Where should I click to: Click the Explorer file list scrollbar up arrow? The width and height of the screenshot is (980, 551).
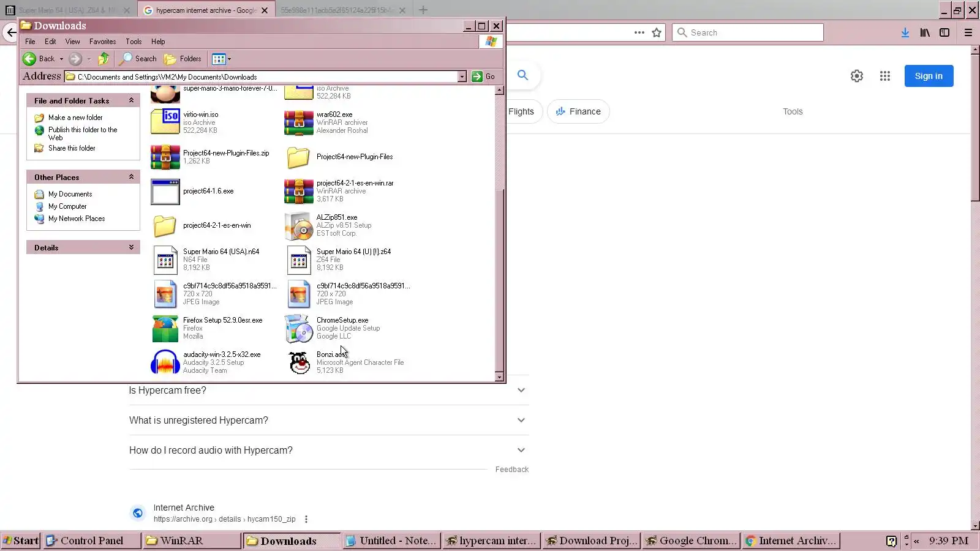[x=499, y=90]
